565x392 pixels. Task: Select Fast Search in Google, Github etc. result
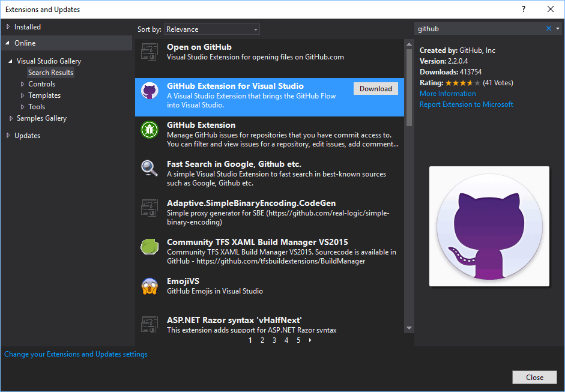(x=234, y=164)
